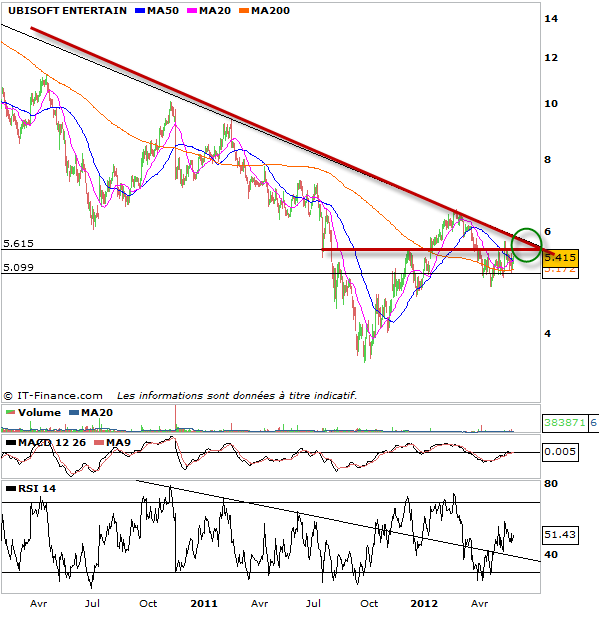Click the MACD 12 26 legend marker
610x617 pixels.
[x=8, y=442]
